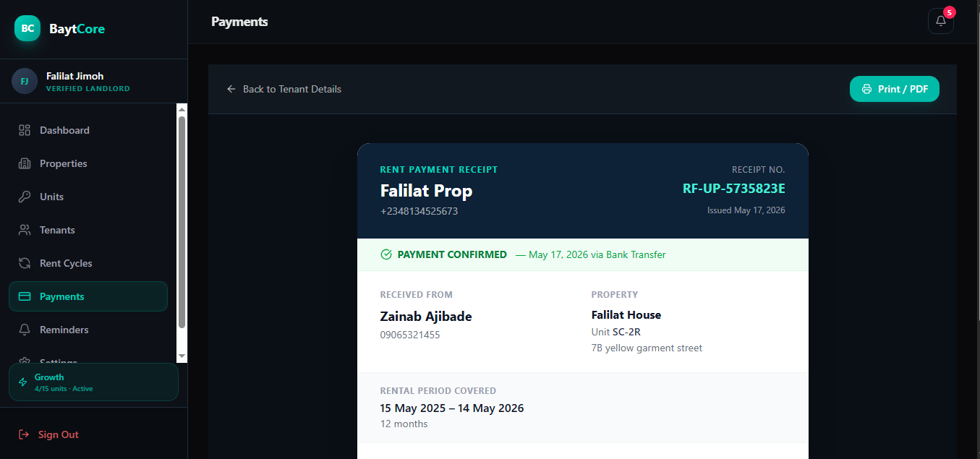Click the Sign Out arrow icon
This screenshot has width=980, height=459.
tap(24, 434)
